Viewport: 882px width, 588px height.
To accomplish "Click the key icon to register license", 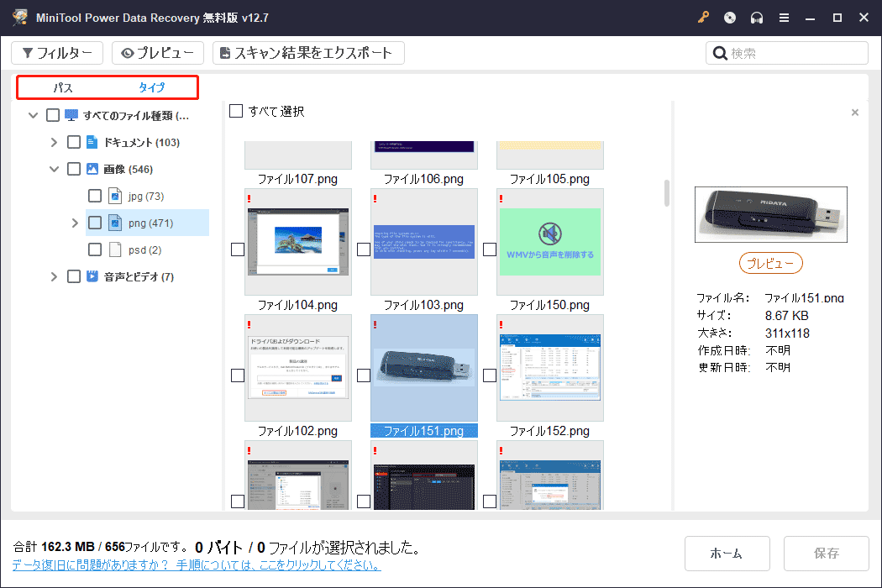I will [x=703, y=17].
